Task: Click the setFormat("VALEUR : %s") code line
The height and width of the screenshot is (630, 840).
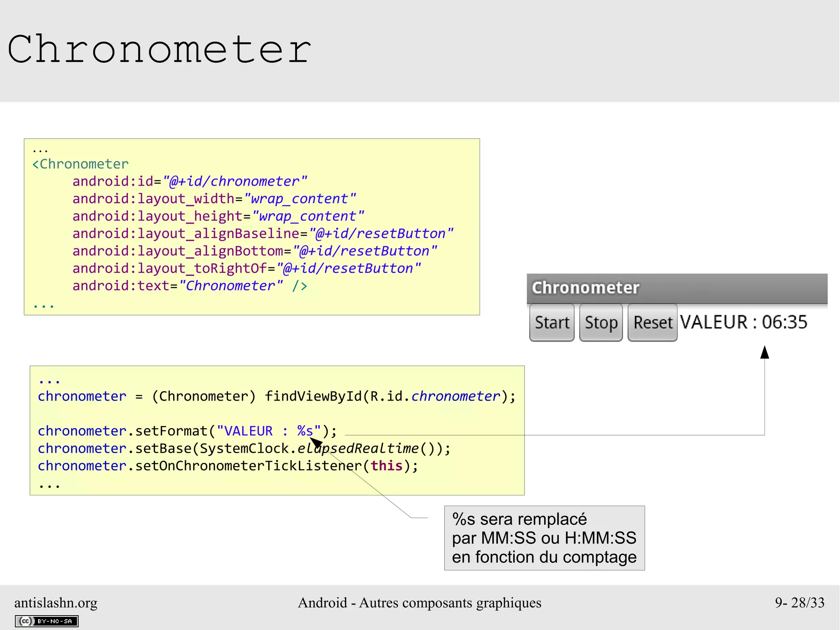Action: (187, 431)
